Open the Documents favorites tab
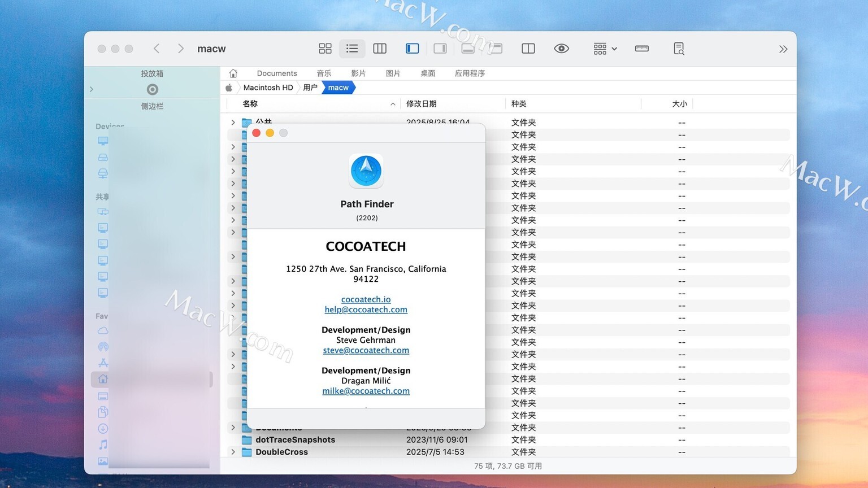The height and width of the screenshot is (488, 868). (276, 73)
